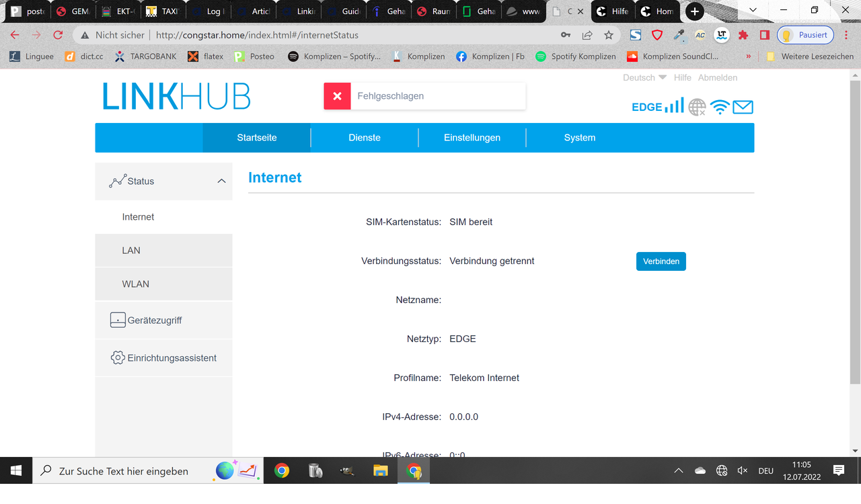Show hidden system tray icons
The width and height of the screenshot is (861, 504).
click(678, 471)
